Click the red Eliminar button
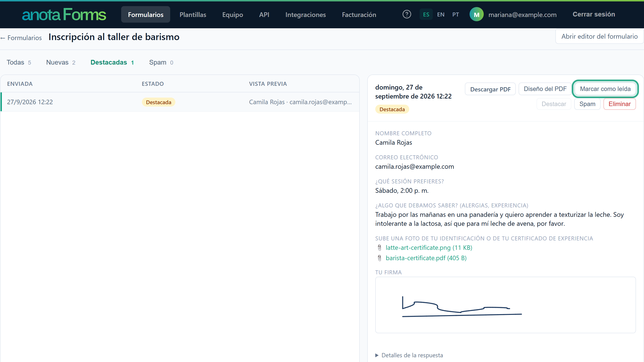Screen dimensions: 644x362 [x=619, y=104]
